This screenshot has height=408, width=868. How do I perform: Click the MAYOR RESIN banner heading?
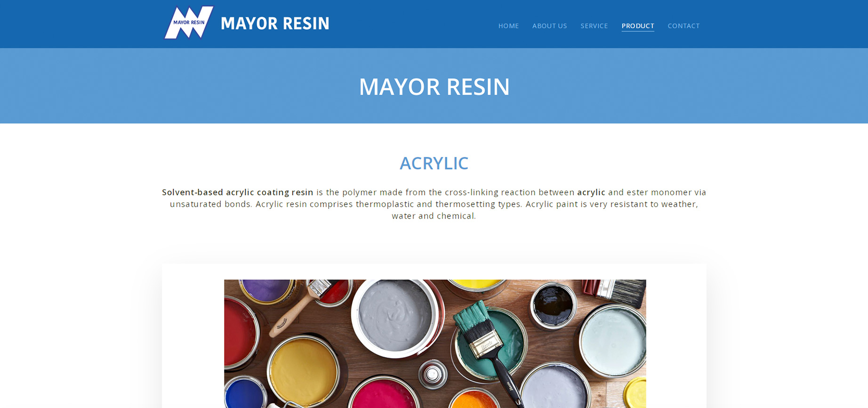434,87
